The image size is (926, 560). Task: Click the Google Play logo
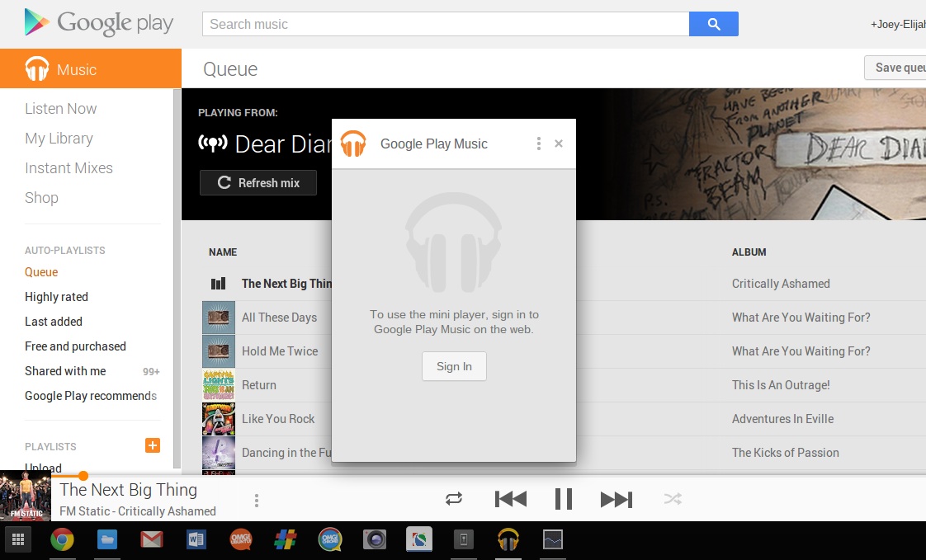tap(99, 23)
